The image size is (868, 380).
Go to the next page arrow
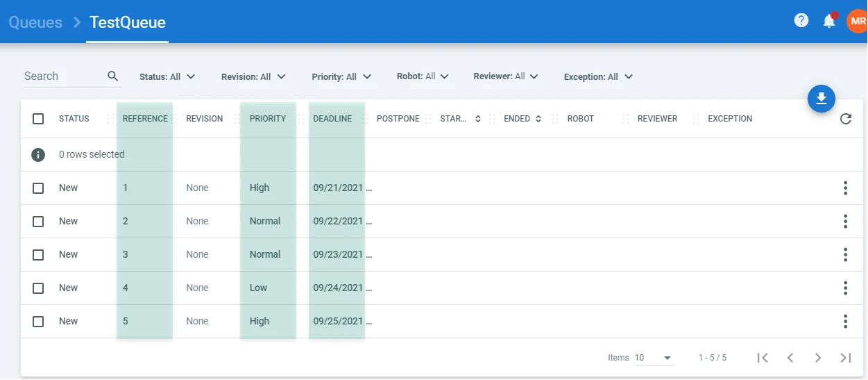tap(818, 358)
